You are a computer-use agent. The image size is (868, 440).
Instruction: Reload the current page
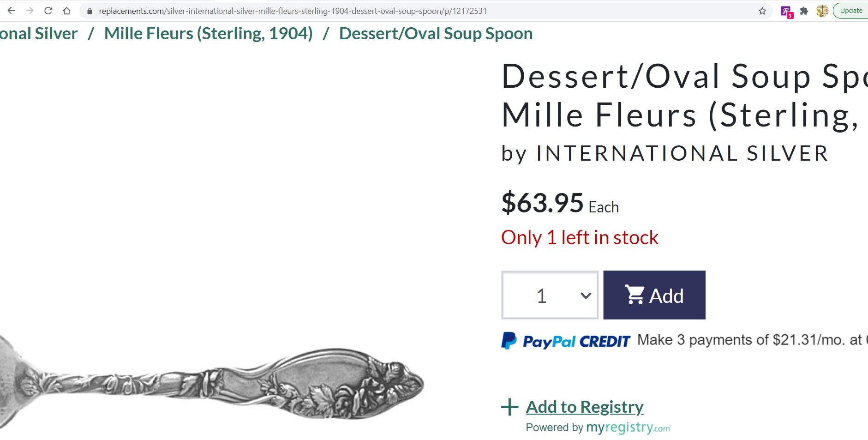pos(48,11)
